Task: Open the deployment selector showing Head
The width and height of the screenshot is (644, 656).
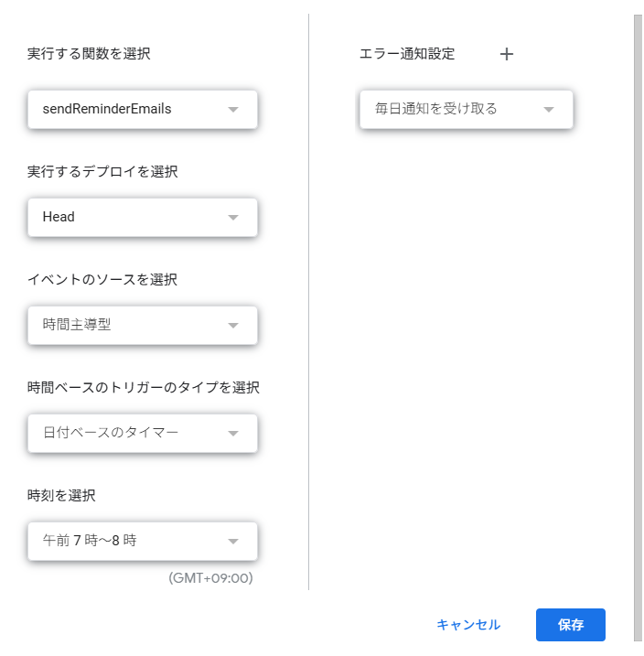Action: coord(143,218)
